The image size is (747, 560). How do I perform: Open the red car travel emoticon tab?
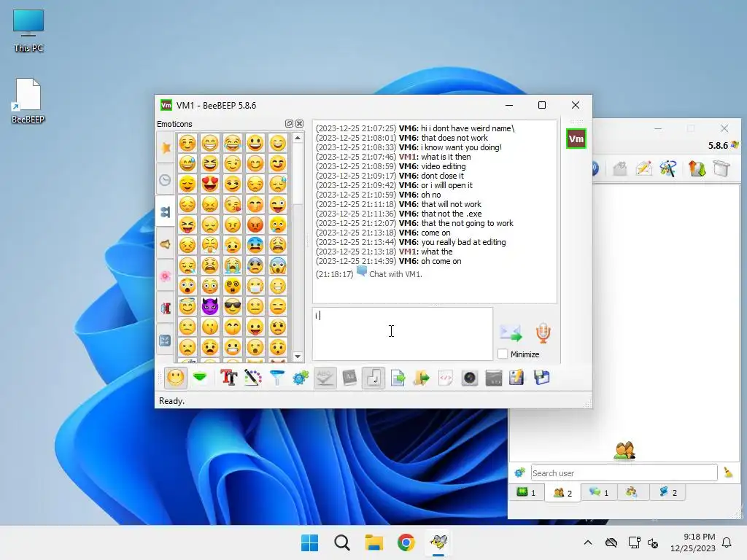pyautogui.click(x=166, y=308)
